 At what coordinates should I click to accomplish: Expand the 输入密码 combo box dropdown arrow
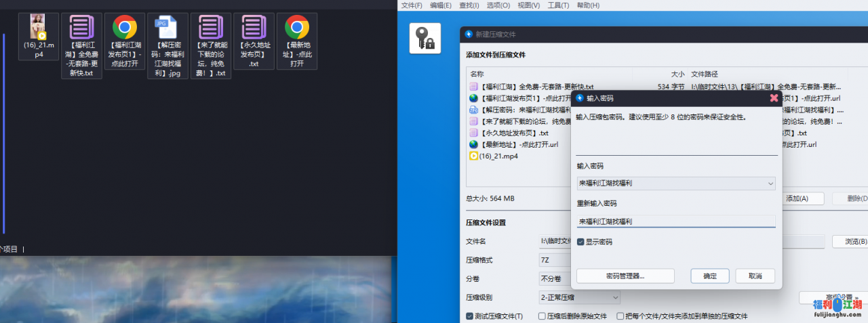click(x=770, y=184)
